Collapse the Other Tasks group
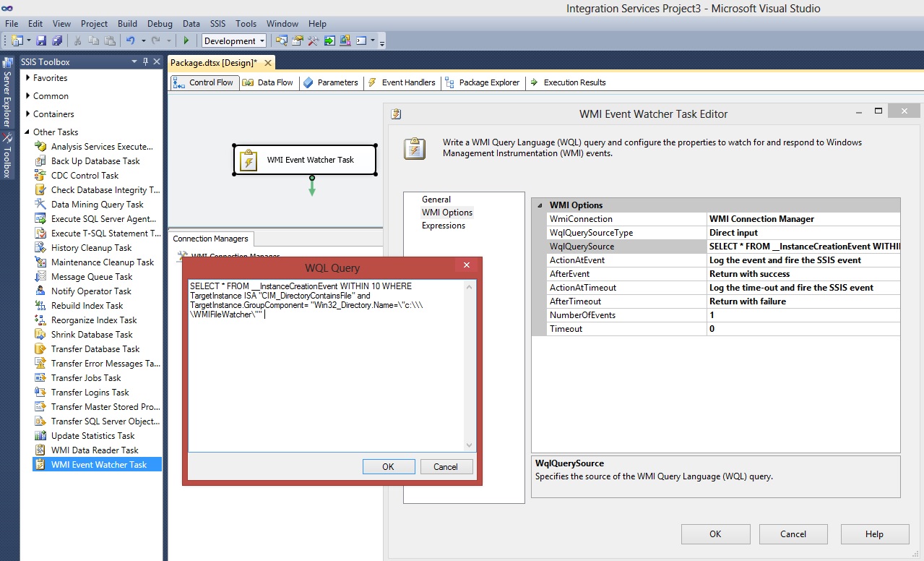The width and height of the screenshot is (924, 561). [x=28, y=132]
